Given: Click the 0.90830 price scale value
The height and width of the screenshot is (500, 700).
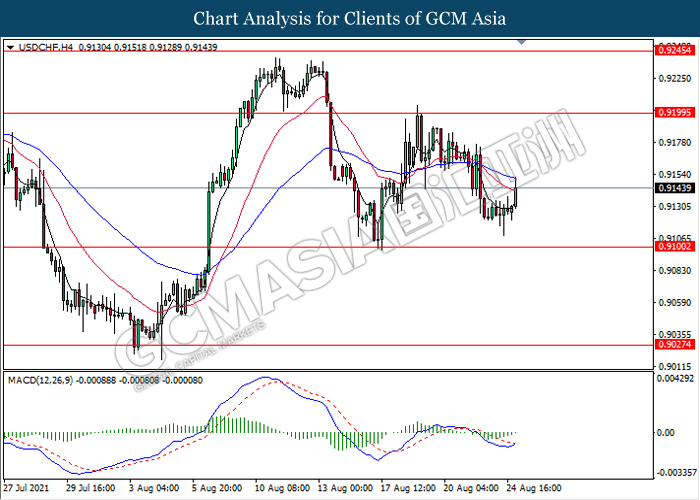Looking at the screenshot, I should tap(675, 271).
